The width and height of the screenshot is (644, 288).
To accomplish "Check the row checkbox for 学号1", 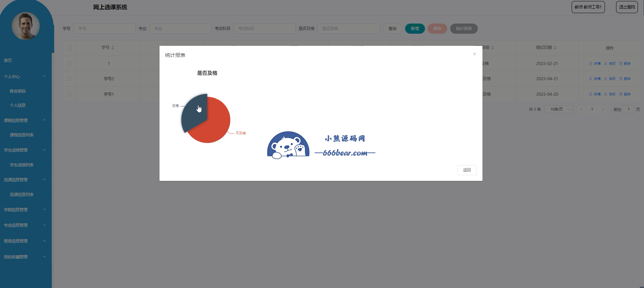I will pyautogui.click(x=69, y=94).
